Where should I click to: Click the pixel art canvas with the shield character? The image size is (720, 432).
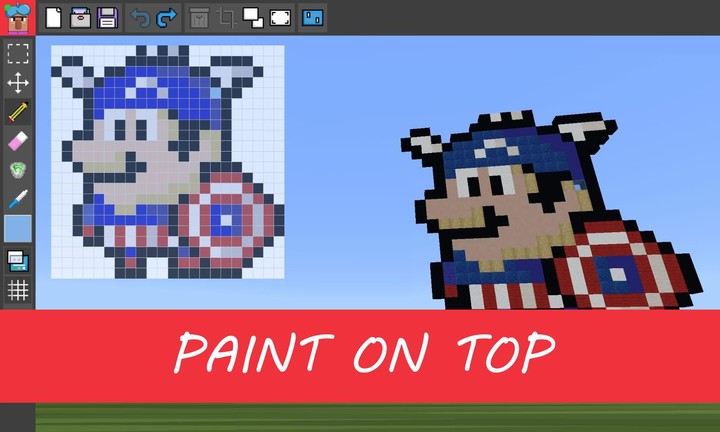point(168,162)
